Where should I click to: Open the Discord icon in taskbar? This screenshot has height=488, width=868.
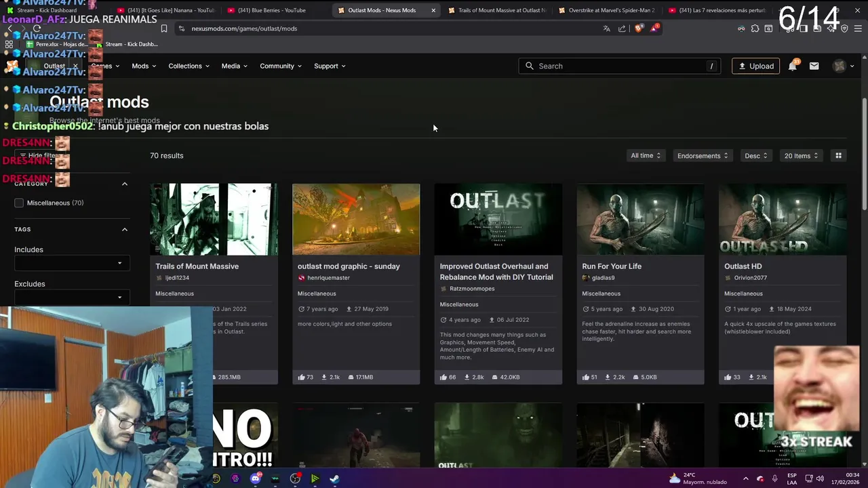point(256,479)
